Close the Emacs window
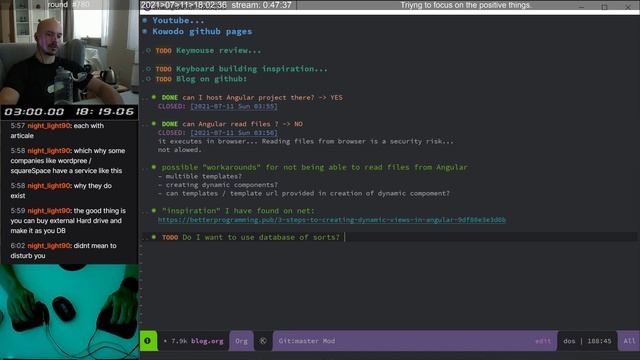This screenshot has height=360, width=640. pyautogui.click(x=628, y=7)
